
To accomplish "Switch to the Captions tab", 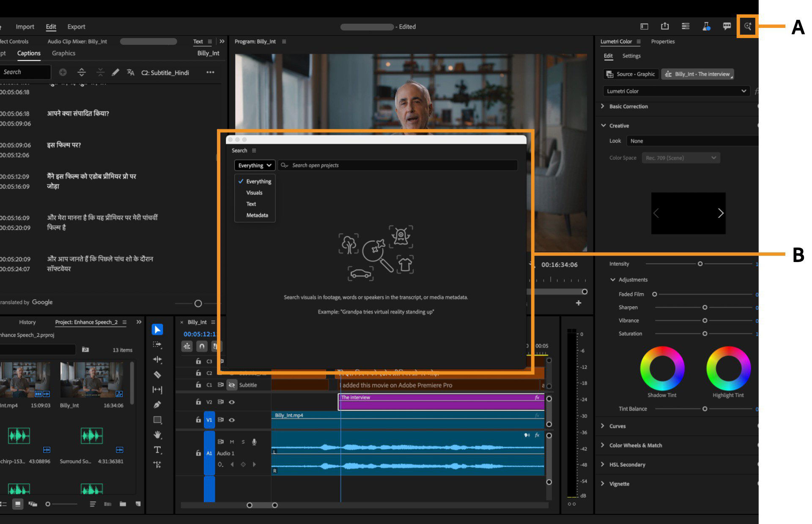I will (28, 53).
